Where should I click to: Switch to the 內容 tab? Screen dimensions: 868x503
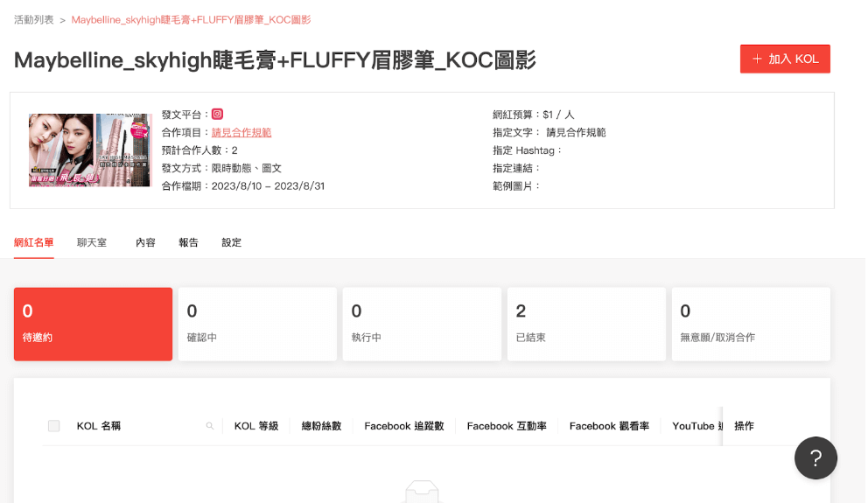pyautogui.click(x=145, y=242)
